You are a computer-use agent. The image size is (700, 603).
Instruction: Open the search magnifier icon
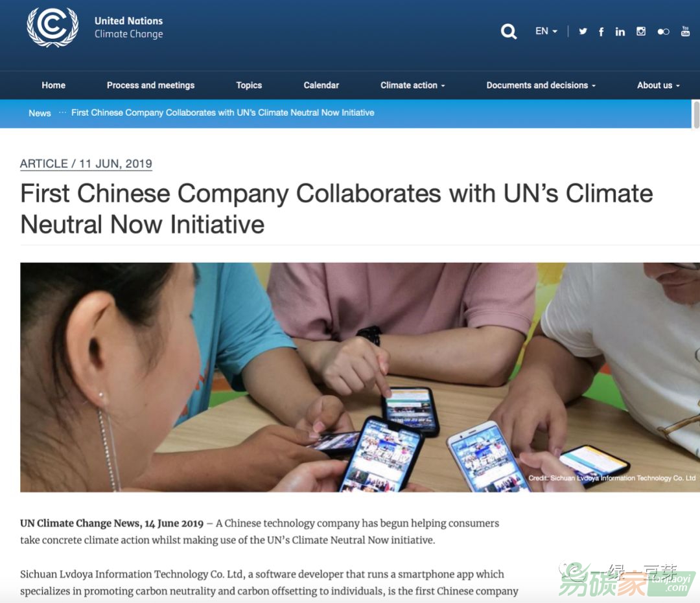(x=509, y=31)
